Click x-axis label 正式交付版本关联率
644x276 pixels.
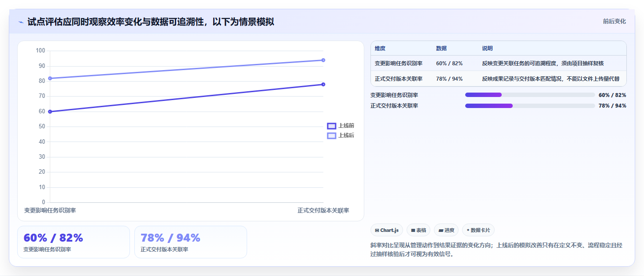tap(323, 211)
